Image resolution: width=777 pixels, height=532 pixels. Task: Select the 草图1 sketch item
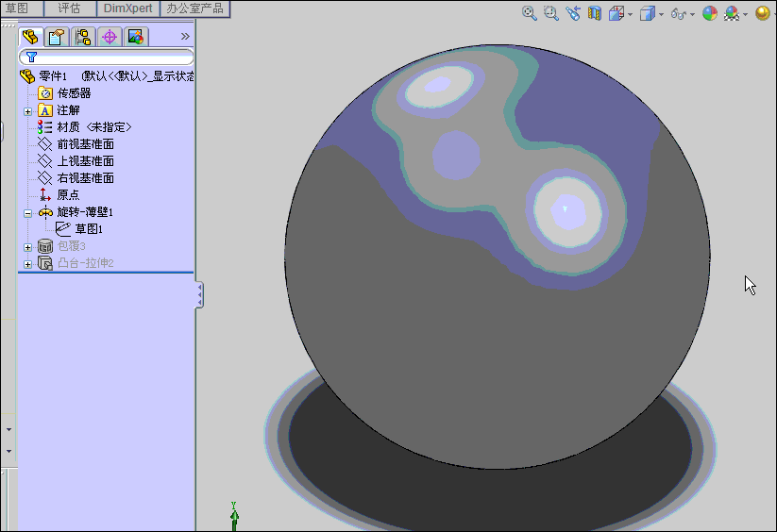coord(89,228)
